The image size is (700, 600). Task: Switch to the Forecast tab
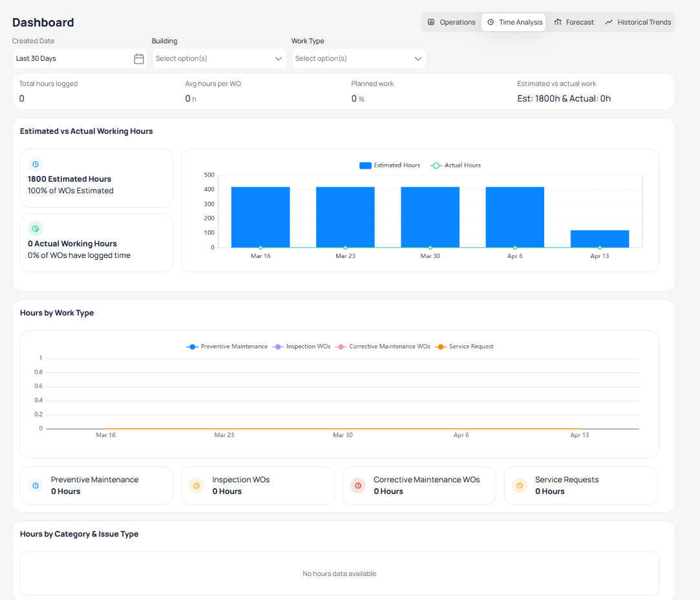click(574, 22)
